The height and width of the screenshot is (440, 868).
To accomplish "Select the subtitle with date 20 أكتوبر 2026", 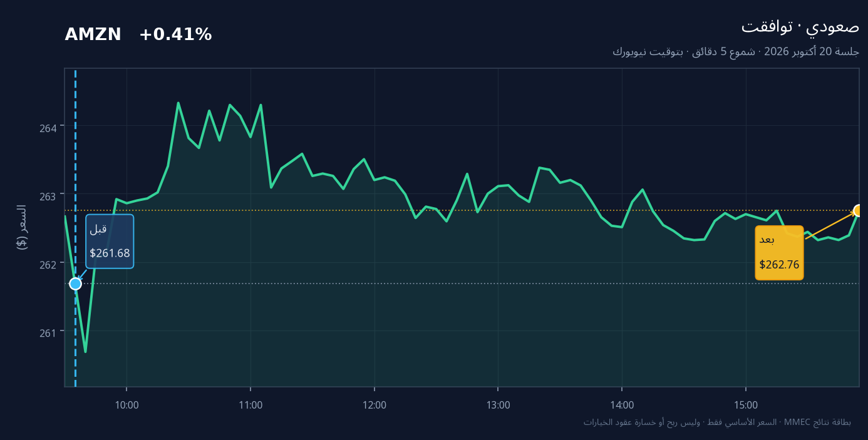I will coord(736,51).
